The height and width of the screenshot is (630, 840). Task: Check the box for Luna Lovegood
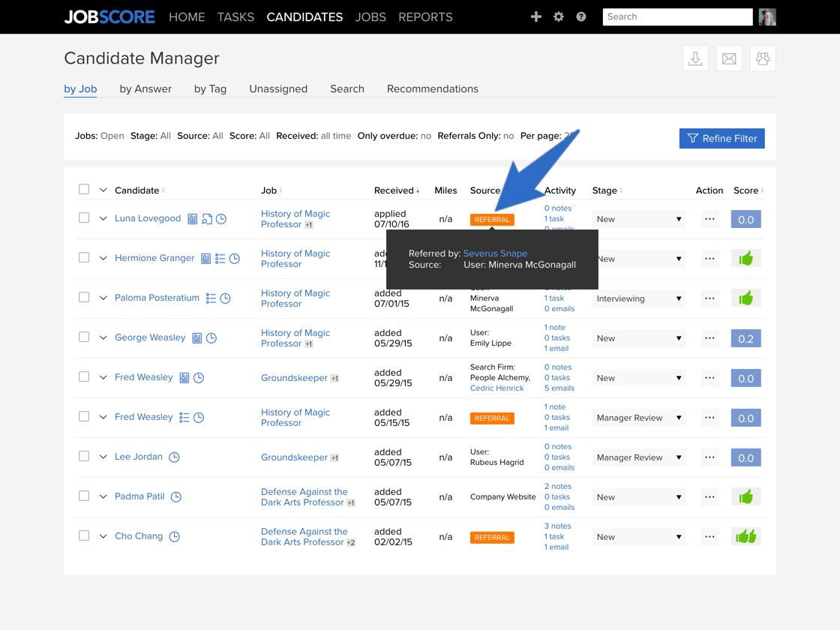tap(84, 217)
